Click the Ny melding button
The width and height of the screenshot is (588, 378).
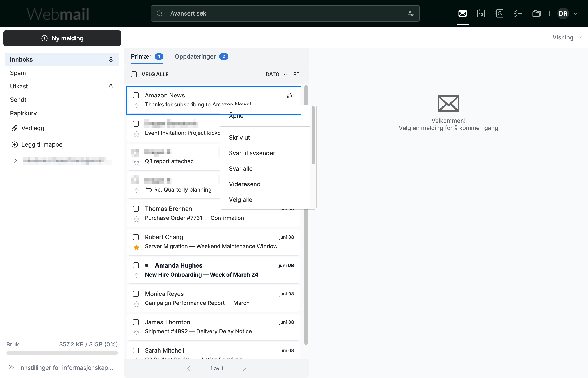pyautogui.click(x=62, y=38)
